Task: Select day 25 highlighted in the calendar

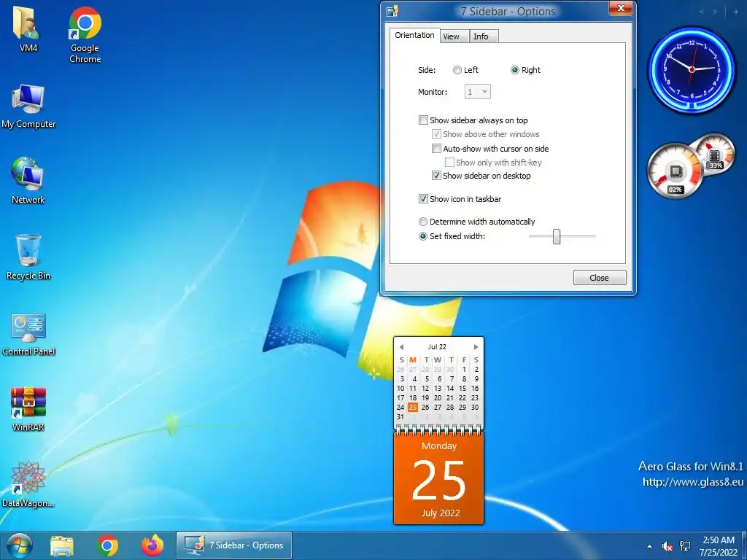Action: click(x=413, y=407)
